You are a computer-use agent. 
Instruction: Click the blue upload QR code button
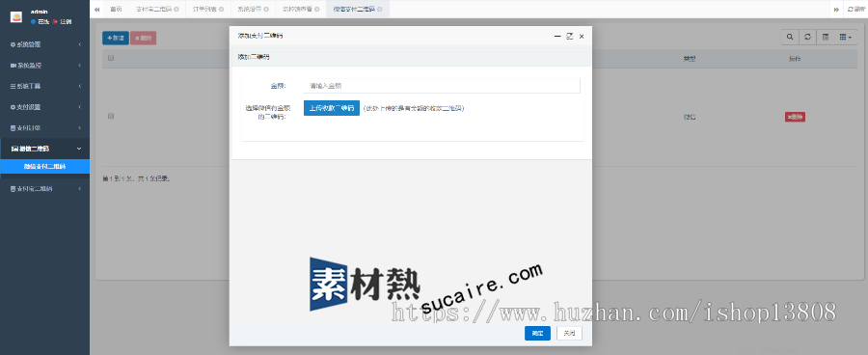coord(332,108)
